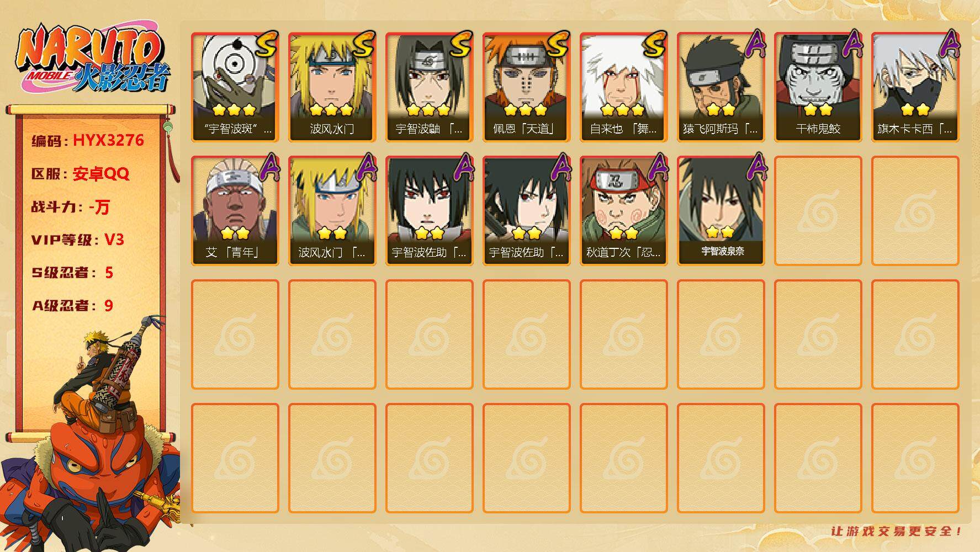980x552 pixels.
Task: Click the S rank badge on 宇智波鼬 card
Action: tap(460, 44)
